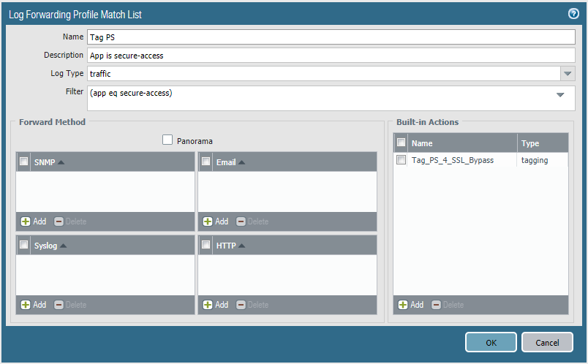Click the Add icon under Built-in Actions
Image resolution: width=588 pixels, height=364 pixels.
tap(403, 305)
